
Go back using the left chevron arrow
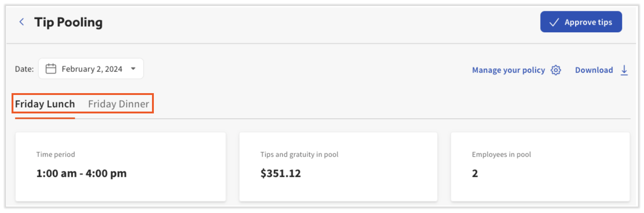21,22
